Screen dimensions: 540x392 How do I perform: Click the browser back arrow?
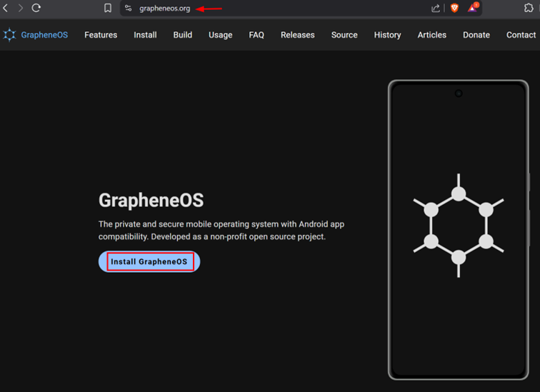pyautogui.click(x=6, y=9)
